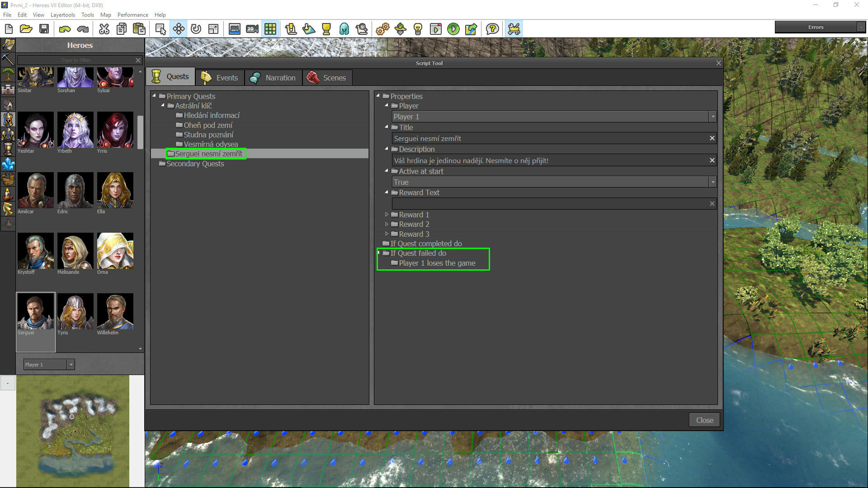Cut the selection with scissors icon

104,29
